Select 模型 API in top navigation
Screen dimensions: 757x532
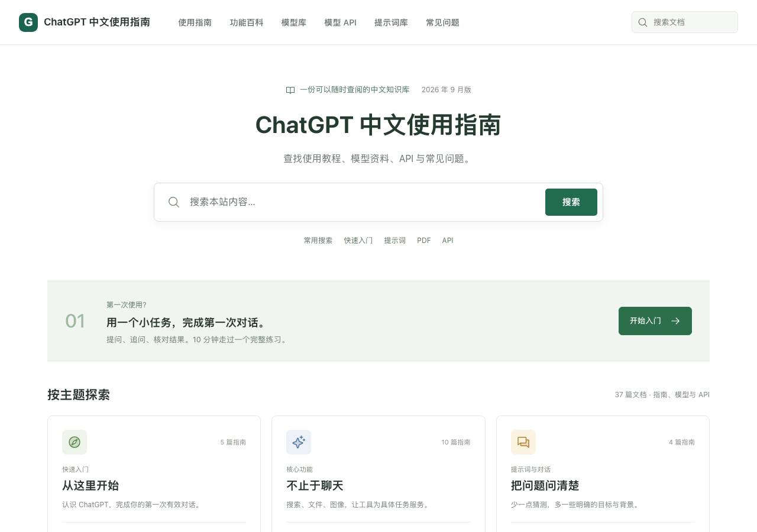(x=340, y=22)
